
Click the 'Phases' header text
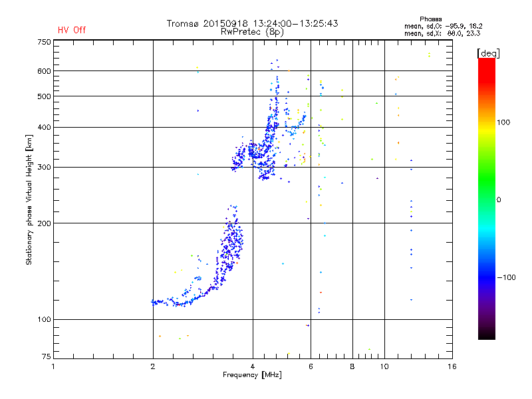(x=430, y=19)
